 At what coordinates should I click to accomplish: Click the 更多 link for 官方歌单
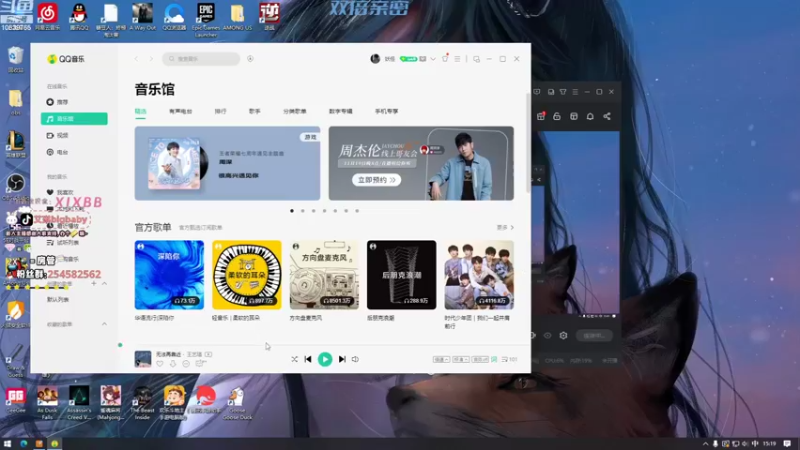(x=505, y=228)
